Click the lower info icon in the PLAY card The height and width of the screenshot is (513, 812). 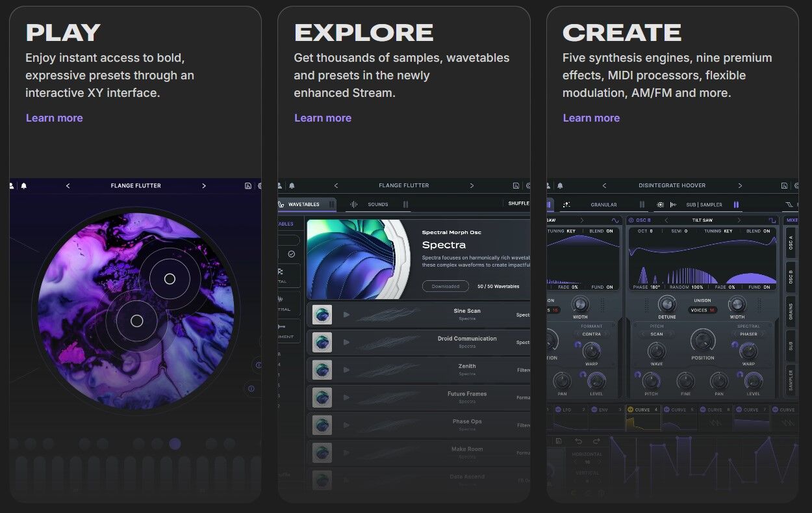pos(252,389)
